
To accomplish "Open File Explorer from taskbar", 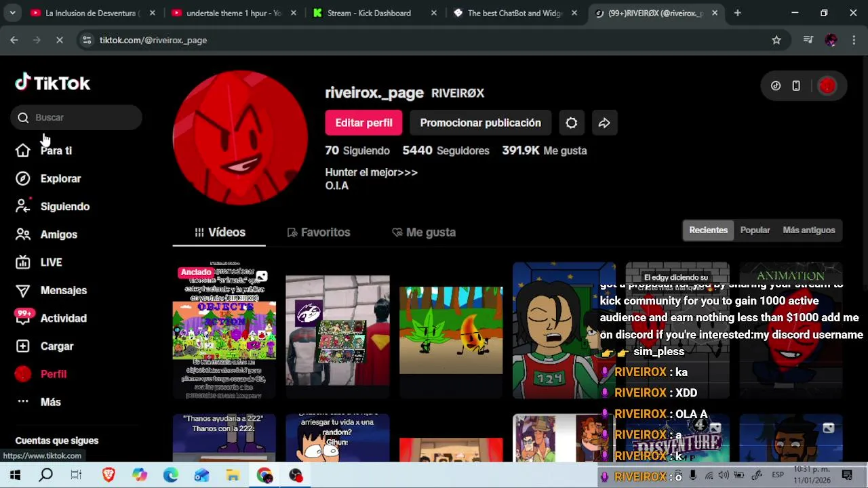I will coord(233,475).
